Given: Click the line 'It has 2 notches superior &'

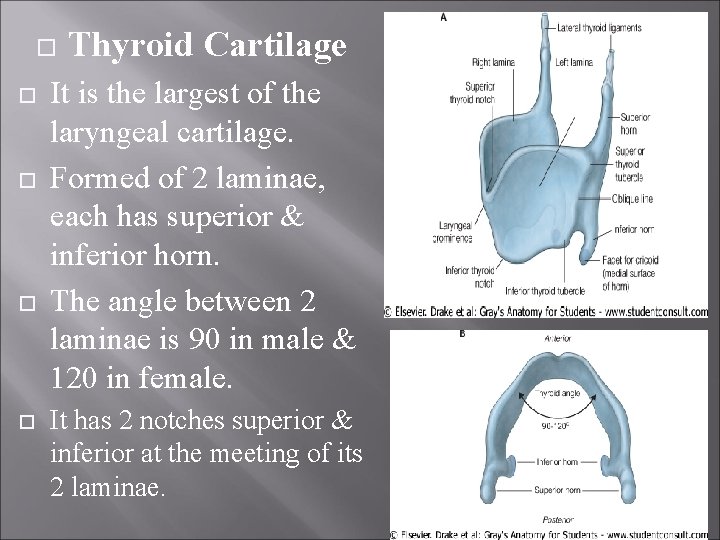Looking at the screenshot, I should pos(201,420).
